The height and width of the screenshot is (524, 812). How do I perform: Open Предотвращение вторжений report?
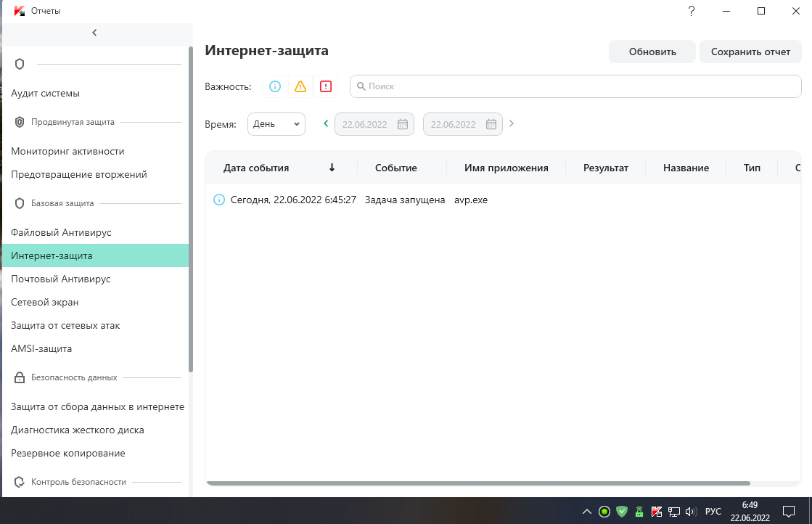pyautogui.click(x=78, y=174)
